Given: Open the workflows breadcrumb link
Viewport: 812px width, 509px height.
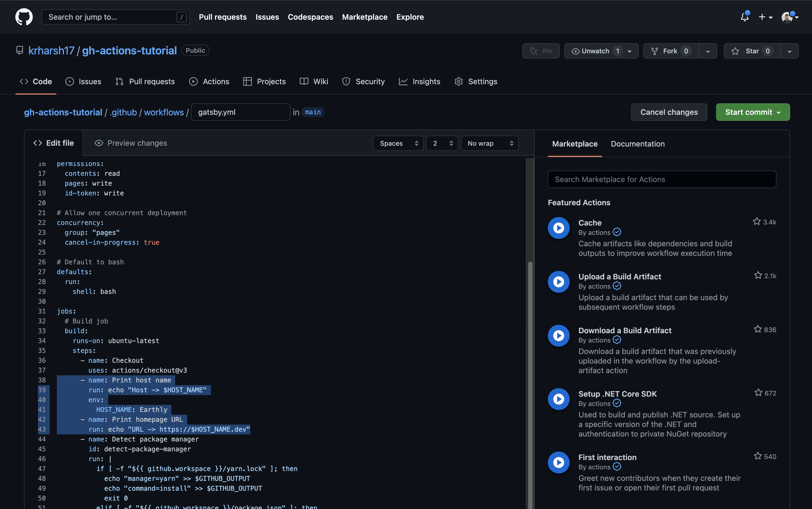Looking at the screenshot, I should click(x=164, y=112).
